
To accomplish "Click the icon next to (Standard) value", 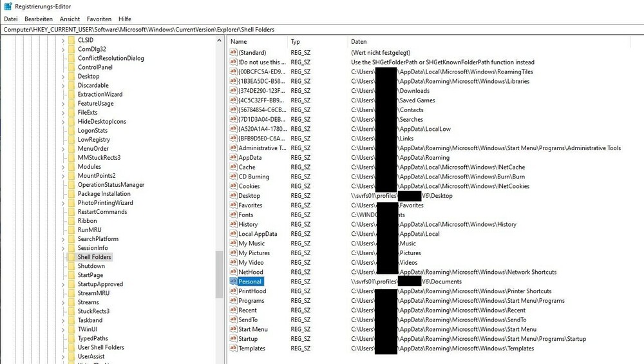I will (x=233, y=53).
